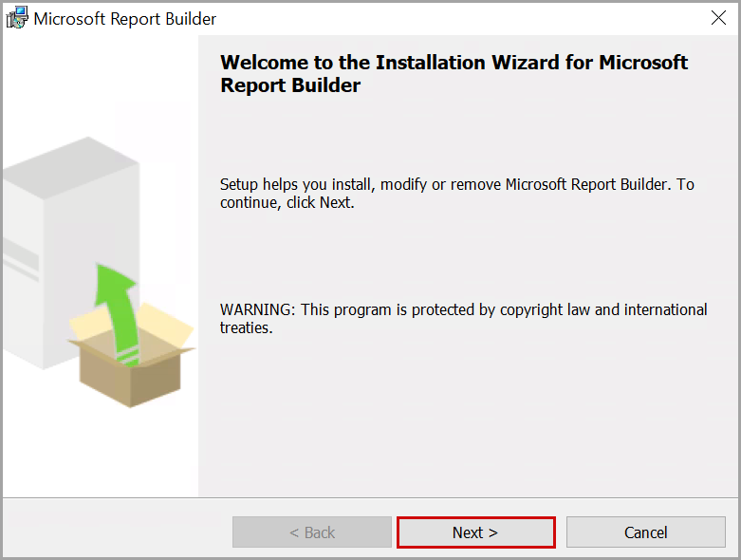Screen dimensions: 741x560
Task: Click the grayed-out Back button
Action: click(x=311, y=532)
